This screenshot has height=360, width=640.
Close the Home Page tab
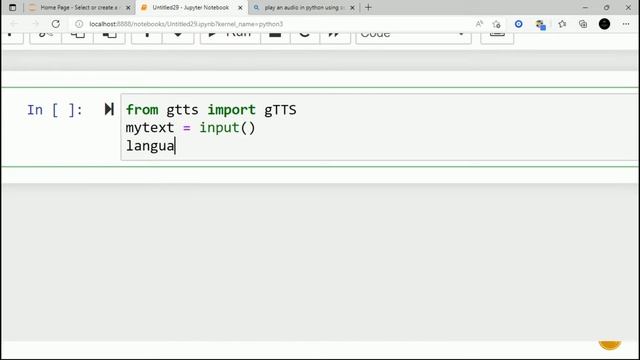pyautogui.click(x=128, y=8)
